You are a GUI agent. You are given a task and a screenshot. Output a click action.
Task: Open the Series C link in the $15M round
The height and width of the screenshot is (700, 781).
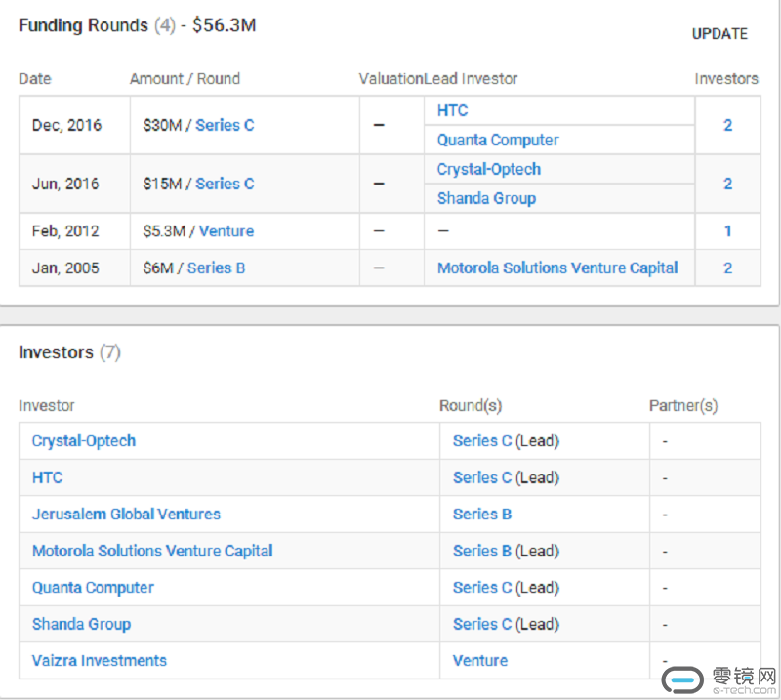pyautogui.click(x=225, y=184)
